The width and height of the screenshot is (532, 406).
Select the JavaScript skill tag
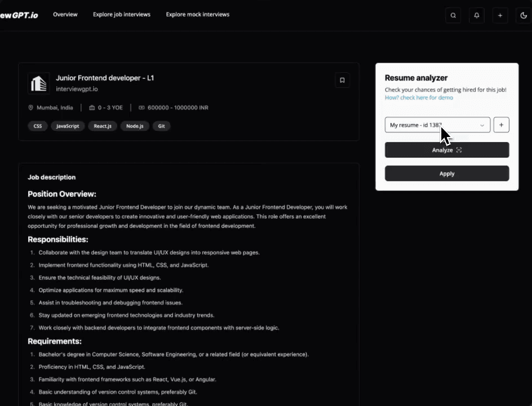pos(68,126)
